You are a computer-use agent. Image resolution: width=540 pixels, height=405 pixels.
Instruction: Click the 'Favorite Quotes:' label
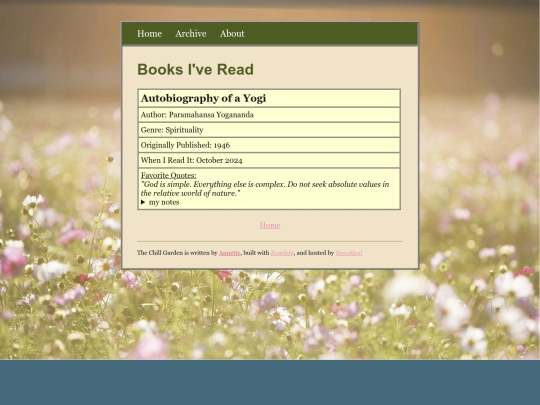click(x=169, y=175)
